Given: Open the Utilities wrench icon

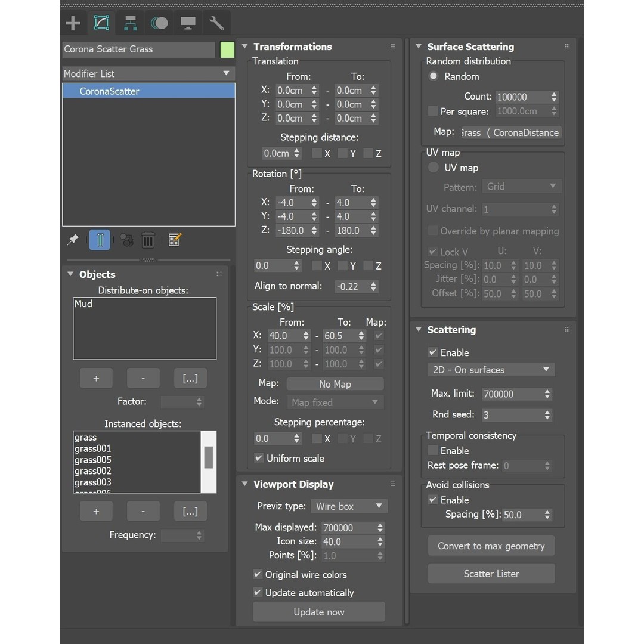Looking at the screenshot, I should click(x=216, y=23).
